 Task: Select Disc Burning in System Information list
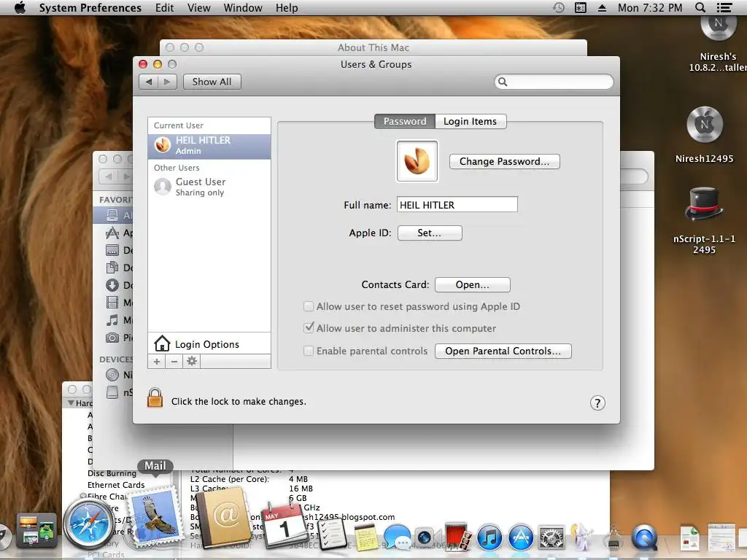[x=112, y=473]
